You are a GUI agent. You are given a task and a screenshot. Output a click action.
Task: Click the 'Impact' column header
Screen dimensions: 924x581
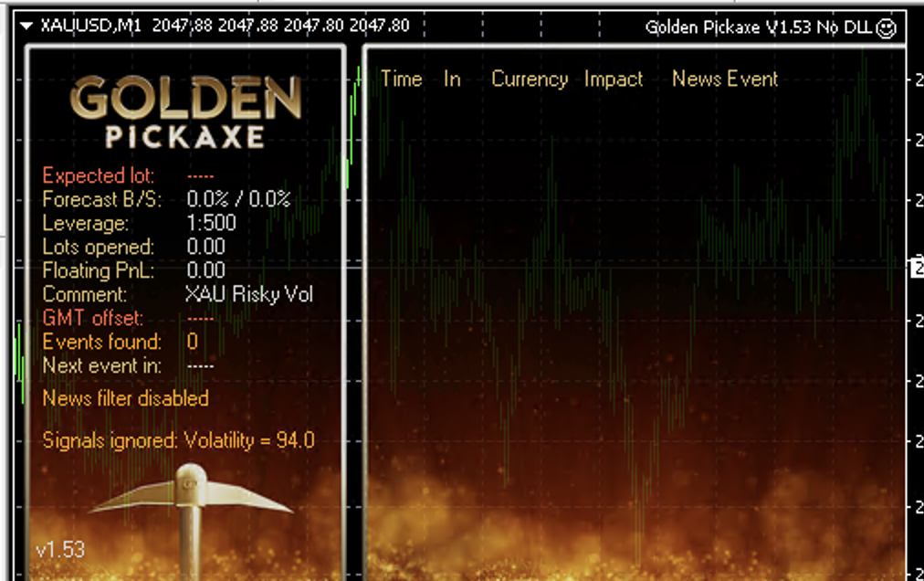(614, 79)
